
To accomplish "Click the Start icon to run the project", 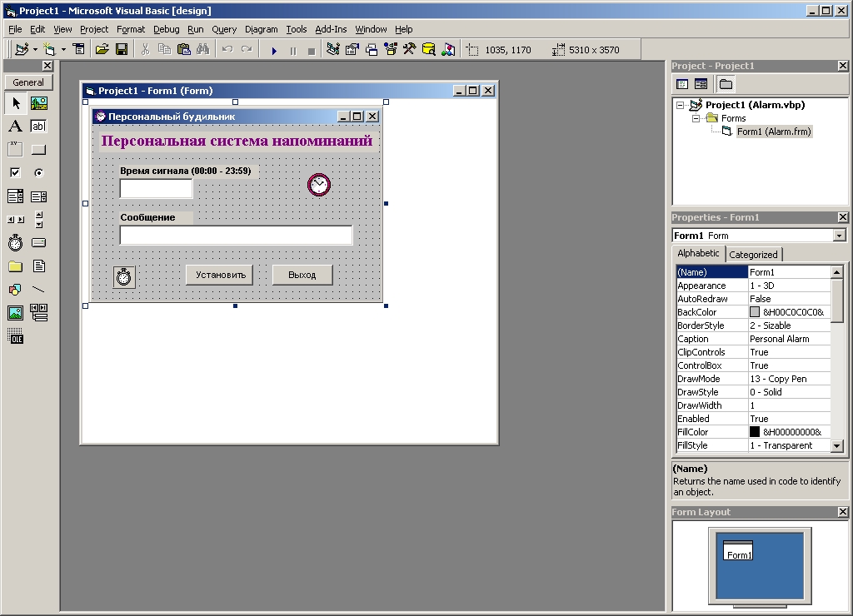I will [x=274, y=49].
